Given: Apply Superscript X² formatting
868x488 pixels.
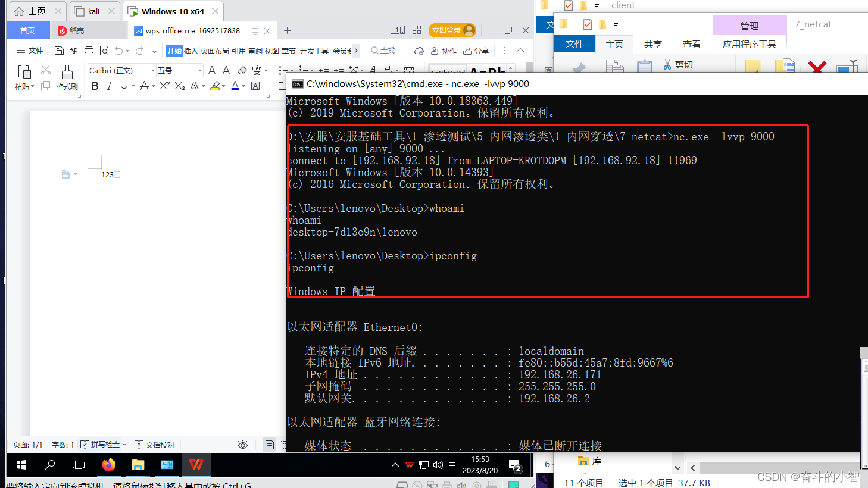Looking at the screenshot, I should click(165, 86).
